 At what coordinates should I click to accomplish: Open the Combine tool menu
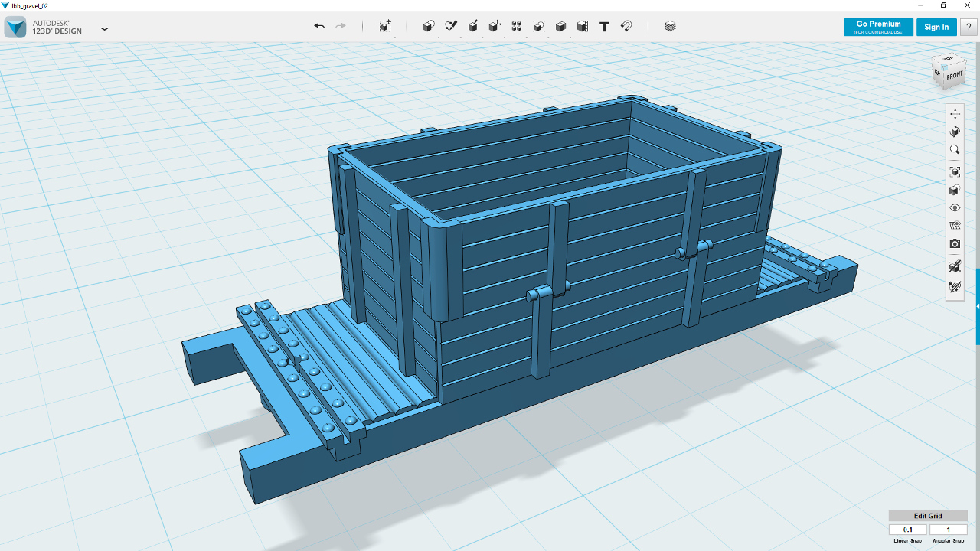560,26
